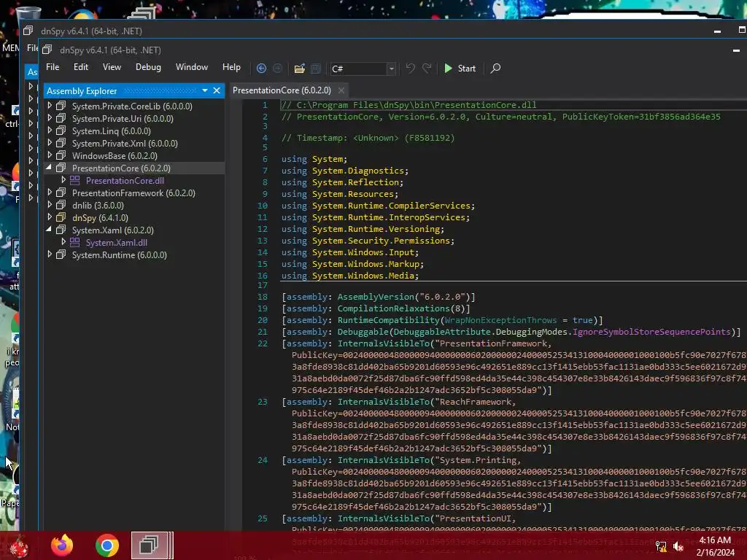Screen dimensions: 747x560
Task: Close the PresentationCore (6.0.2.0) tab
Action: point(341,90)
